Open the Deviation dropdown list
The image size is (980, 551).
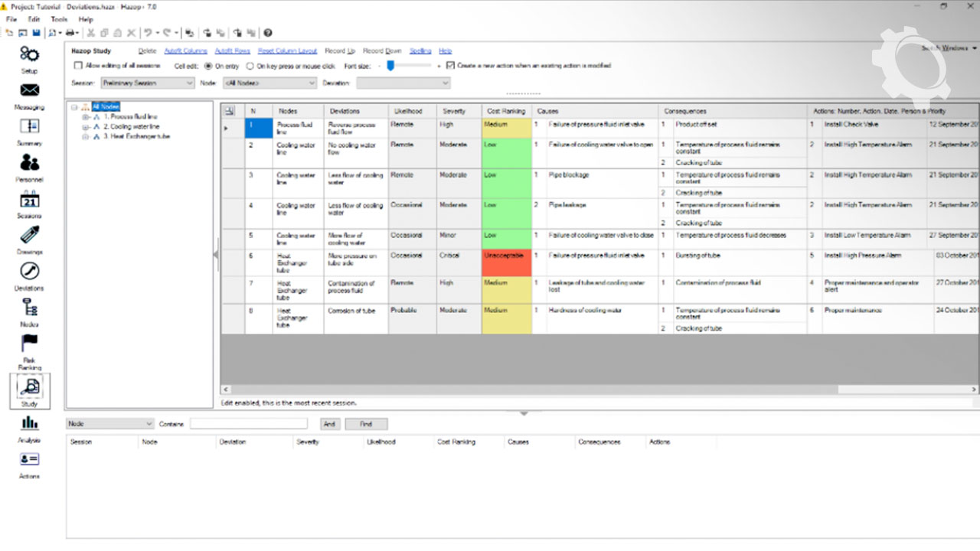(403, 83)
